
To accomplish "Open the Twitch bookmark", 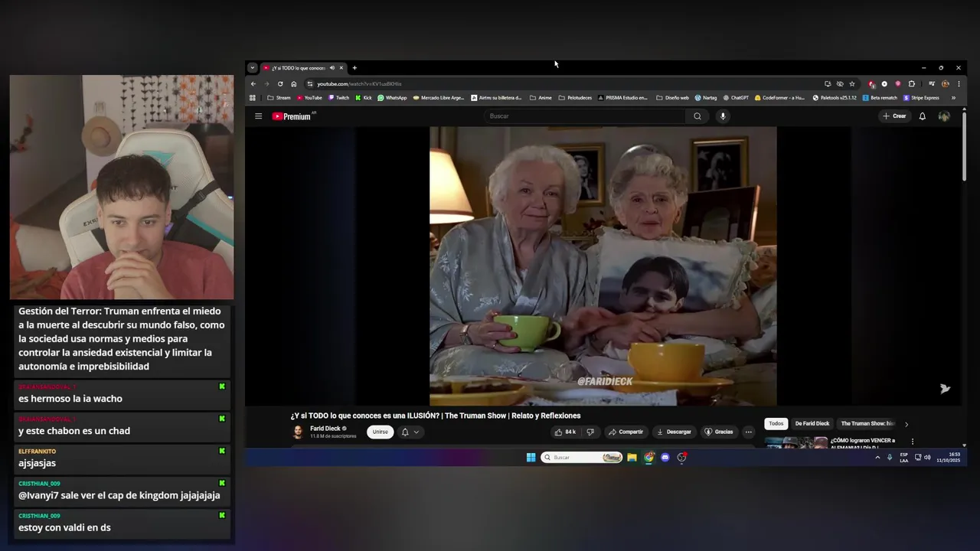I will (x=338, y=98).
